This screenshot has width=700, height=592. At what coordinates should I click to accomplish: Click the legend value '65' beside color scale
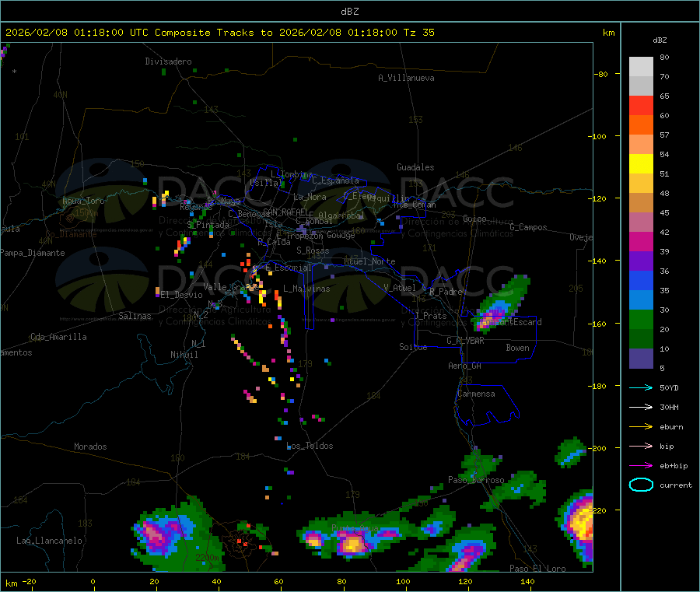click(664, 96)
